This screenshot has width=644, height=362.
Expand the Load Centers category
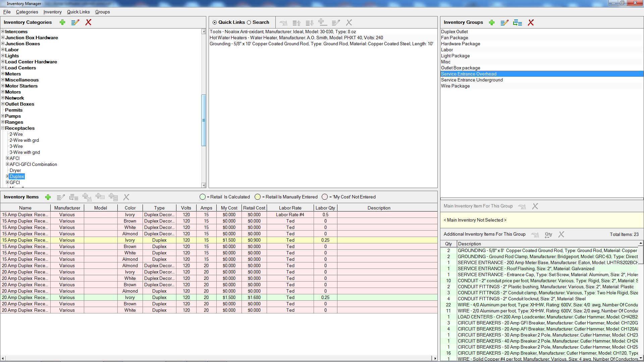click(3, 68)
